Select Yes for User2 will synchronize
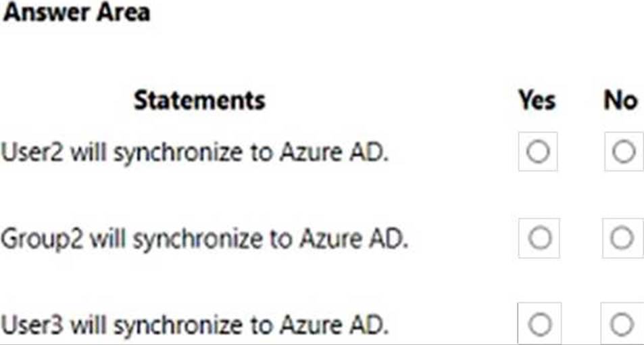The height and width of the screenshot is (345, 644). click(538, 152)
